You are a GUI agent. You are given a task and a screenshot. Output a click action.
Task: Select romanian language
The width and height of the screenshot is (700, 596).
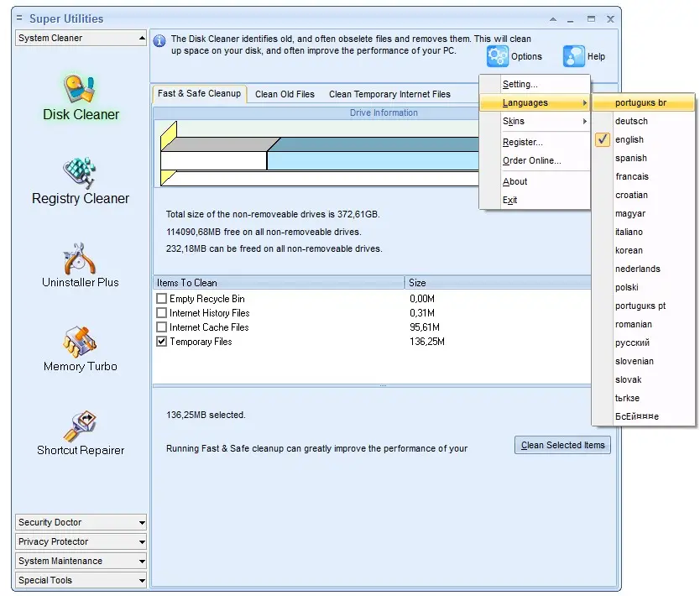pos(643,324)
